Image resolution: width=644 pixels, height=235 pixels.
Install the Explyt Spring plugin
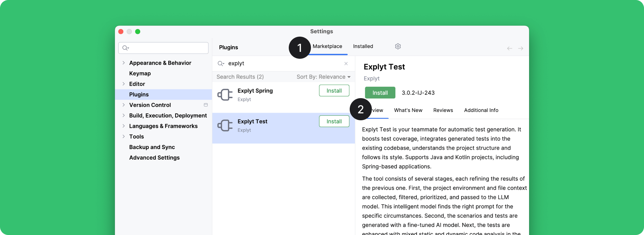click(334, 91)
